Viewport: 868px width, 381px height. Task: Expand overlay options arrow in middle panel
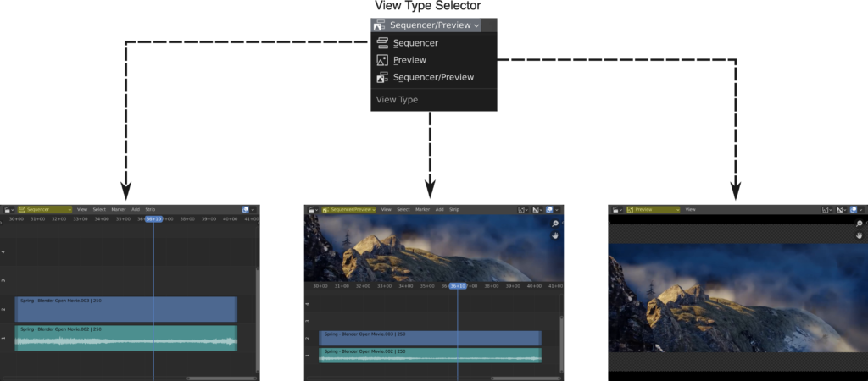[558, 210]
